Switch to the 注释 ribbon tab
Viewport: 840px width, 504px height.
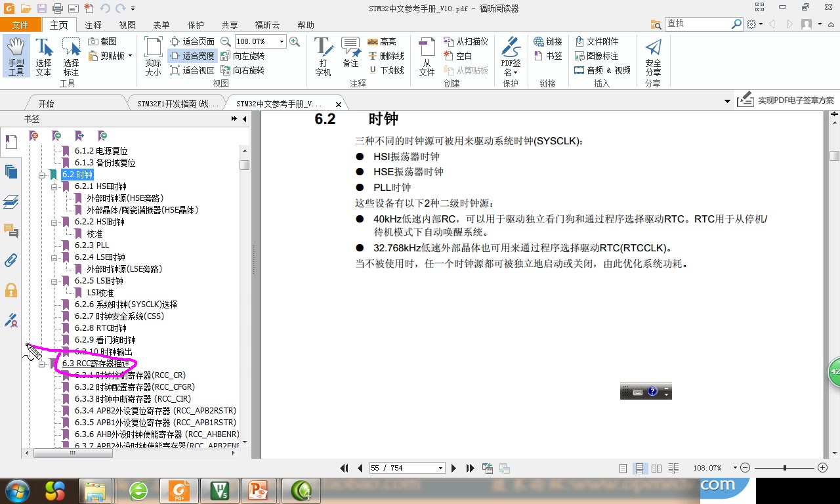pyautogui.click(x=94, y=25)
